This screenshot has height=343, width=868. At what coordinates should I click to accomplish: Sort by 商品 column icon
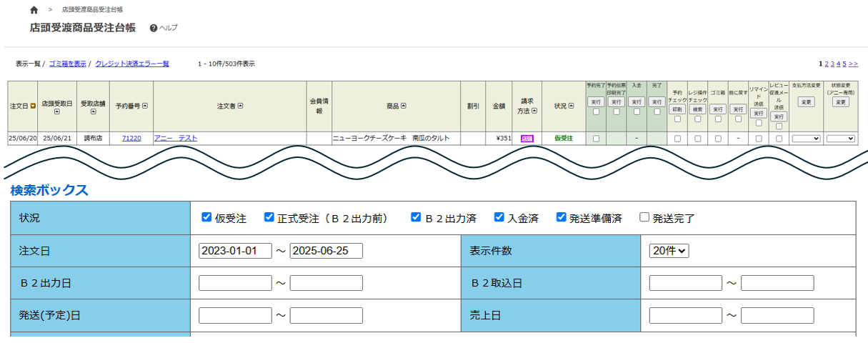click(404, 106)
